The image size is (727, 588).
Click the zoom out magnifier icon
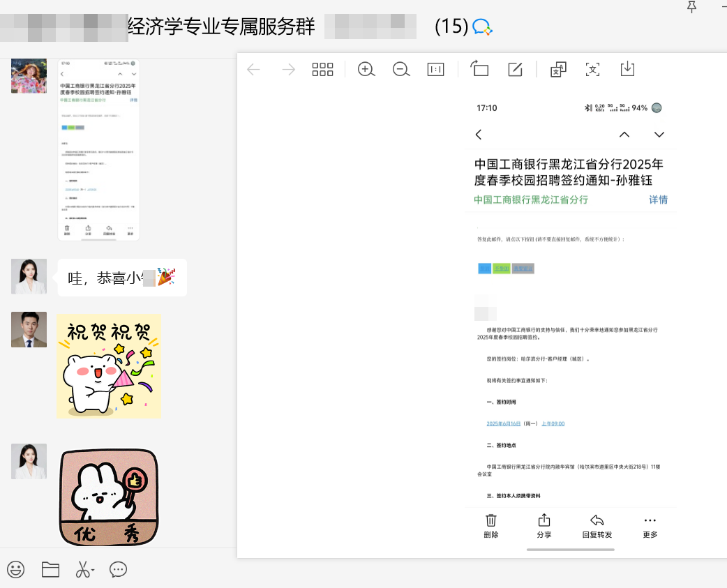click(401, 69)
